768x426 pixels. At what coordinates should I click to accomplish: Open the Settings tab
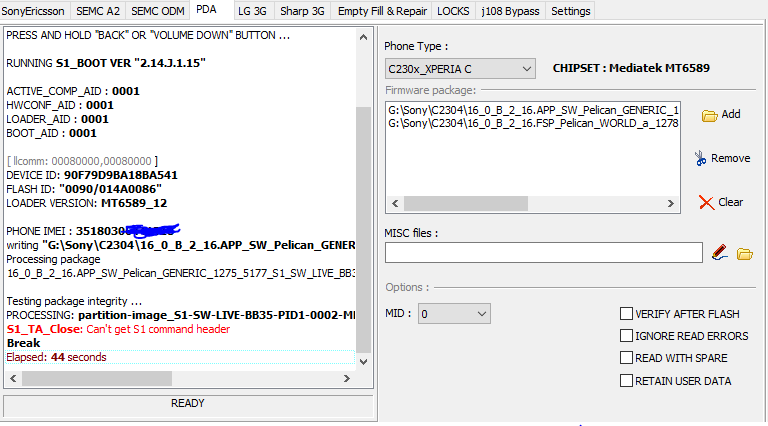(571, 11)
